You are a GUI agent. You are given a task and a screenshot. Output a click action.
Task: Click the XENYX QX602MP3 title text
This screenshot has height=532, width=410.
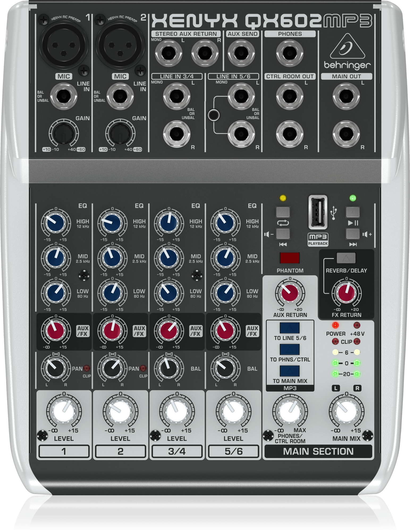click(261, 21)
